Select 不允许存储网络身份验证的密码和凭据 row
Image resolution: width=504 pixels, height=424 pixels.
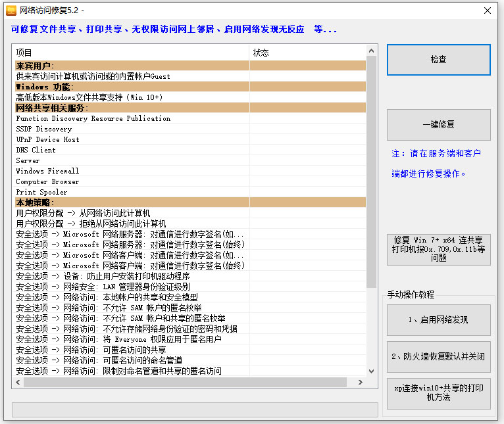tap(190, 329)
